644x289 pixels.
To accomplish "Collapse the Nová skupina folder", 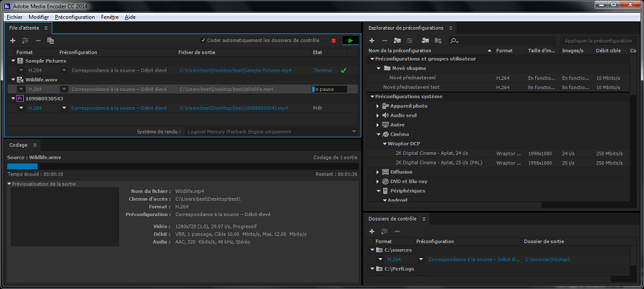I will pos(379,68).
